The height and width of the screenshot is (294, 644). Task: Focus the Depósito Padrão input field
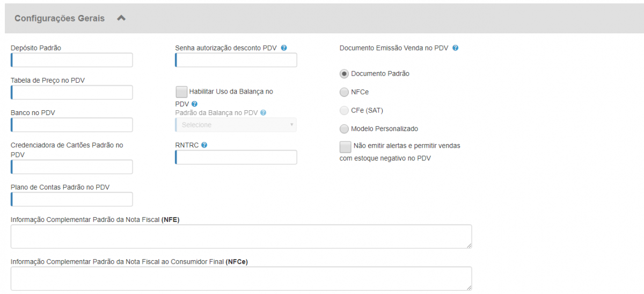tap(71, 60)
